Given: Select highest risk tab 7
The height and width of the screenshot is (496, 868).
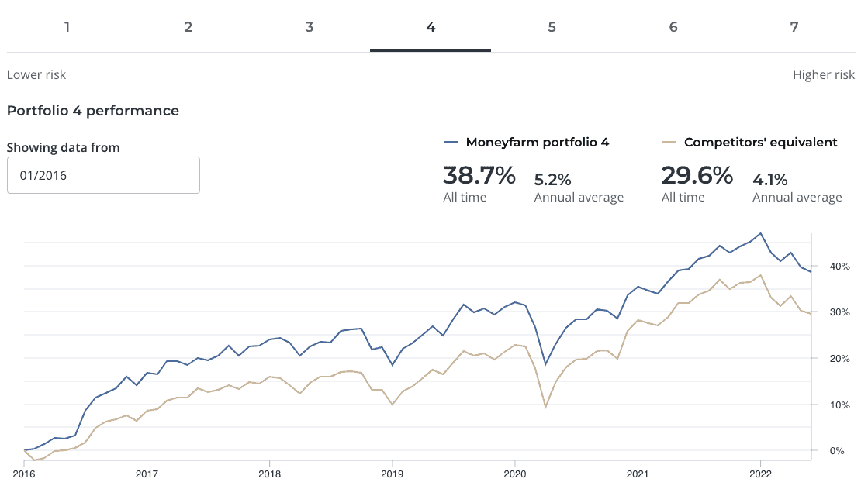Looking at the screenshot, I should [x=794, y=26].
